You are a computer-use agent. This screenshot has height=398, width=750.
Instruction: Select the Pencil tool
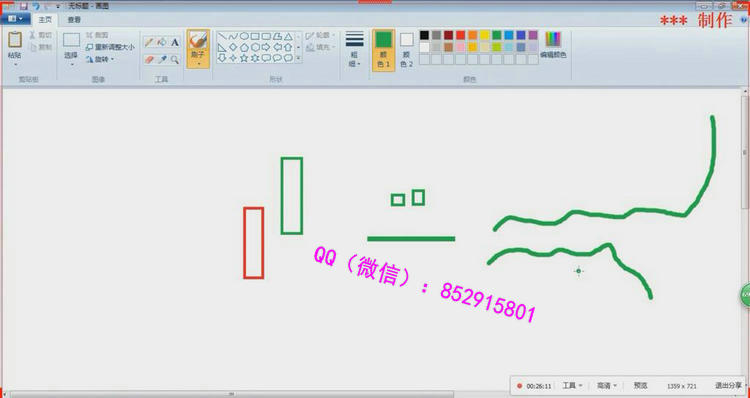pos(149,42)
